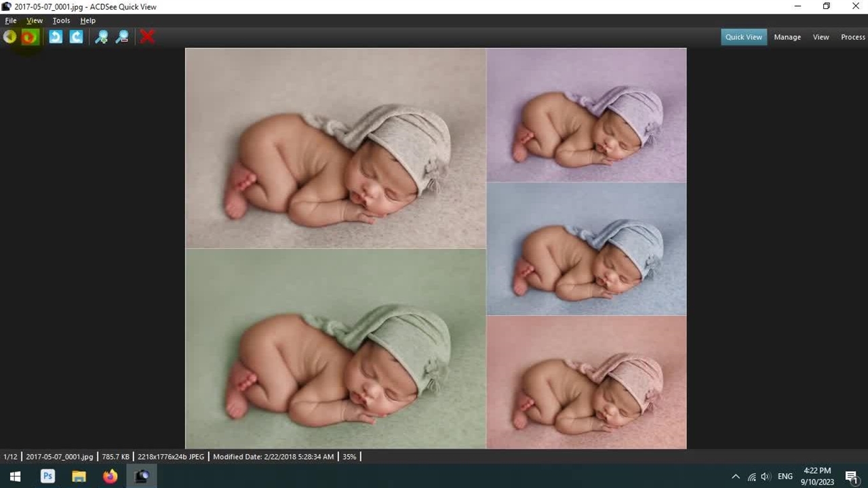Open the Tools menu

(61, 20)
